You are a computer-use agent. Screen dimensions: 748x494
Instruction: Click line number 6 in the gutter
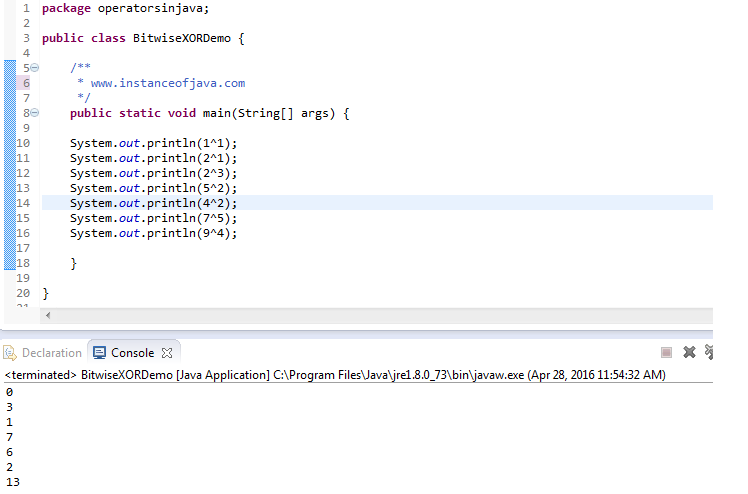tap(26, 83)
